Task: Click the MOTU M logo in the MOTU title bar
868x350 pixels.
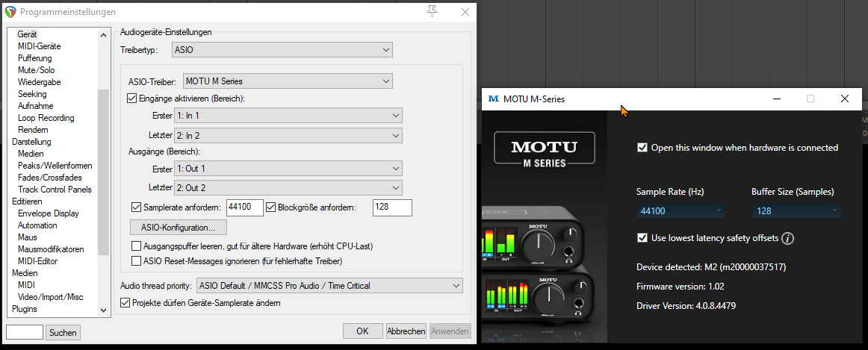Action: tap(494, 99)
